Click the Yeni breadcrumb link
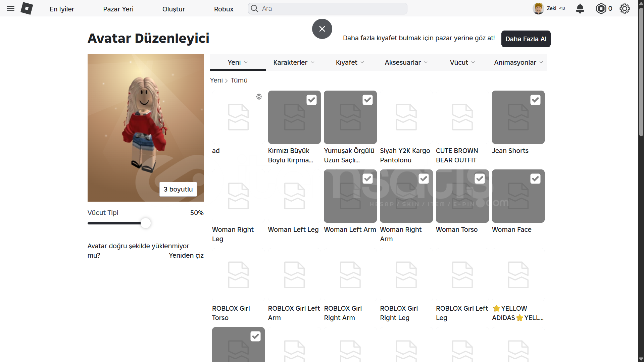This screenshot has height=362, width=644. click(x=216, y=80)
